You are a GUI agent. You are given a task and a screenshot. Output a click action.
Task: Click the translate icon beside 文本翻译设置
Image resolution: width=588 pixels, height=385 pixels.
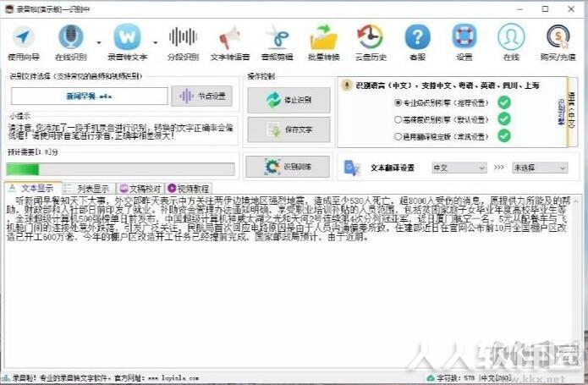(352, 168)
